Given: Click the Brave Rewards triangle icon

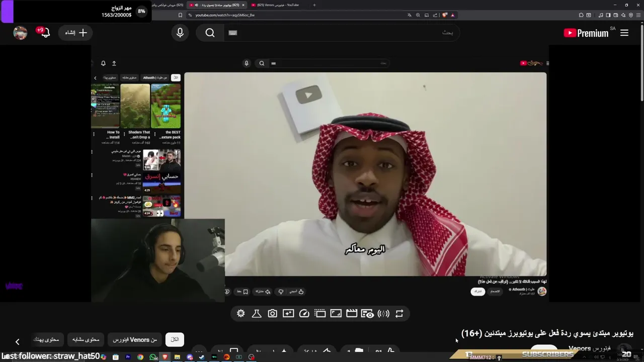Looking at the screenshot, I should pyautogui.click(x=452, y=15).
